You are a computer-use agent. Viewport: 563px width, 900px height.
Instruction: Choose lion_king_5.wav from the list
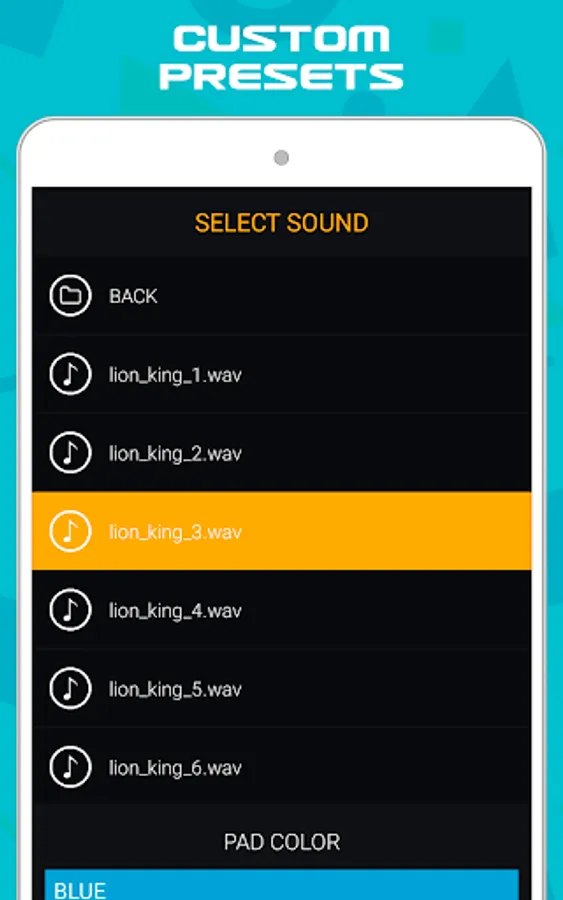[281, 688]
